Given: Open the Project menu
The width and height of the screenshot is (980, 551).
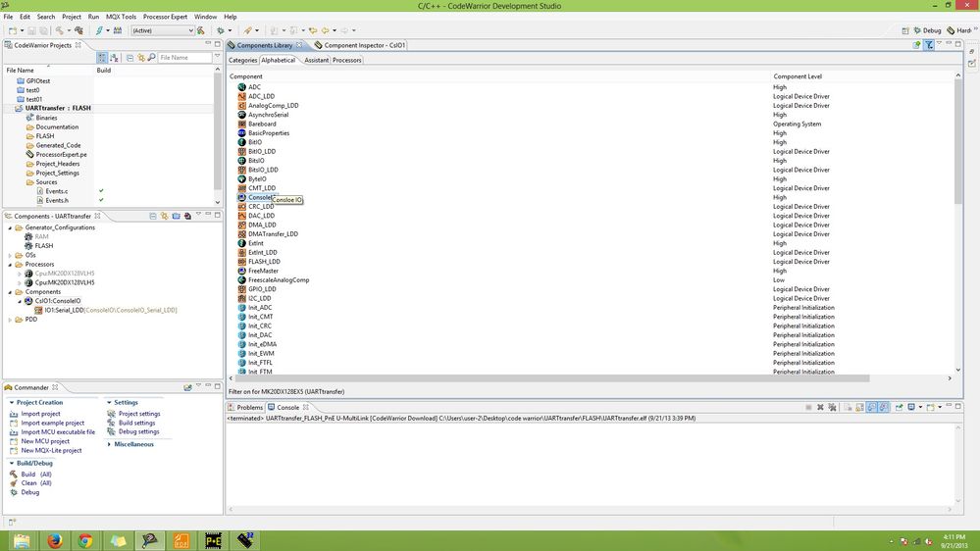Looking at the screenshot, I should click(72, 17).
